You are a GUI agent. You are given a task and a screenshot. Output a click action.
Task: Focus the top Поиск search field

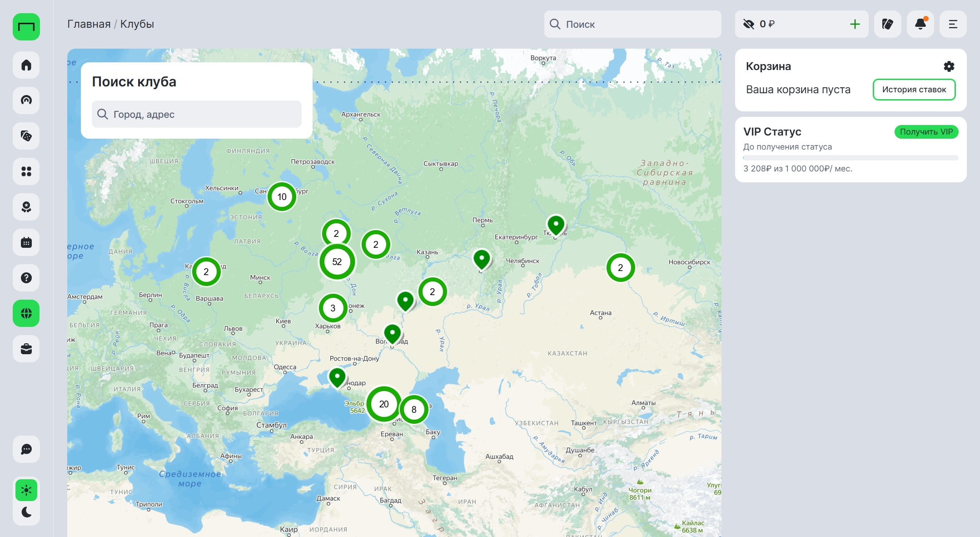632,24
